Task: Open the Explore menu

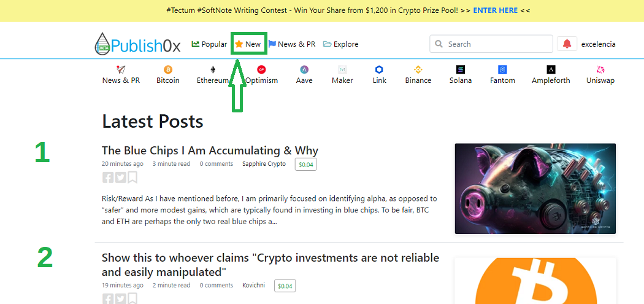Action: 340,44
